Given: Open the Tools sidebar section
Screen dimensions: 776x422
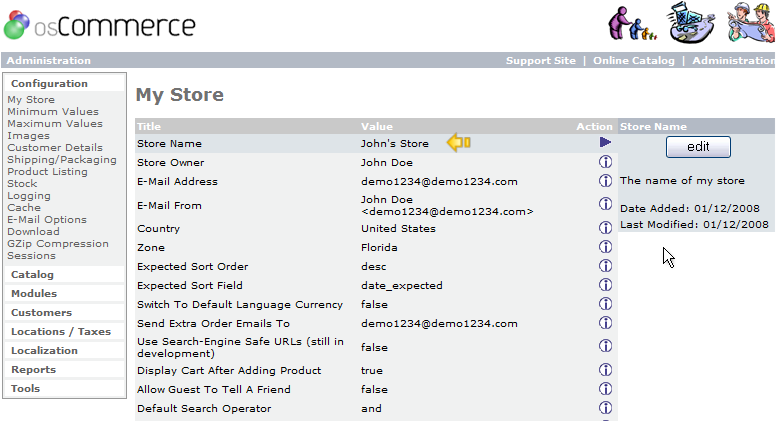Looking at the screenshot, I should [25, 389].
